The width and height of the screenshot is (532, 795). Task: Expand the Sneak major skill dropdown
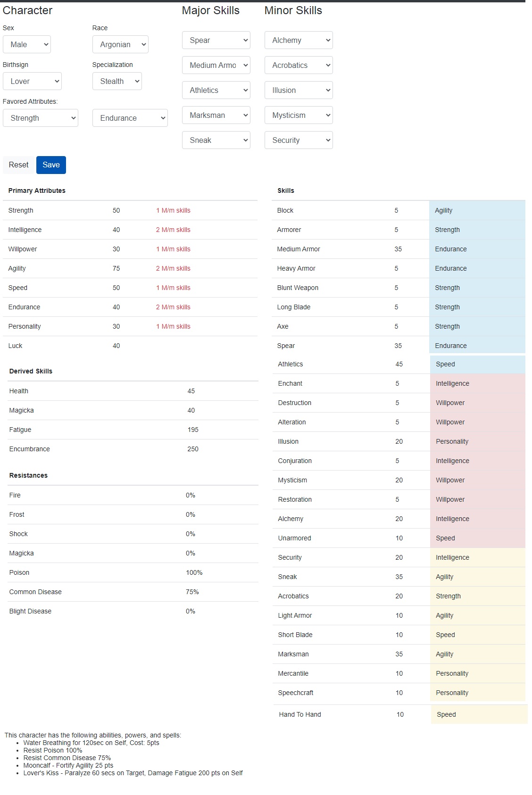click(216, 140)
